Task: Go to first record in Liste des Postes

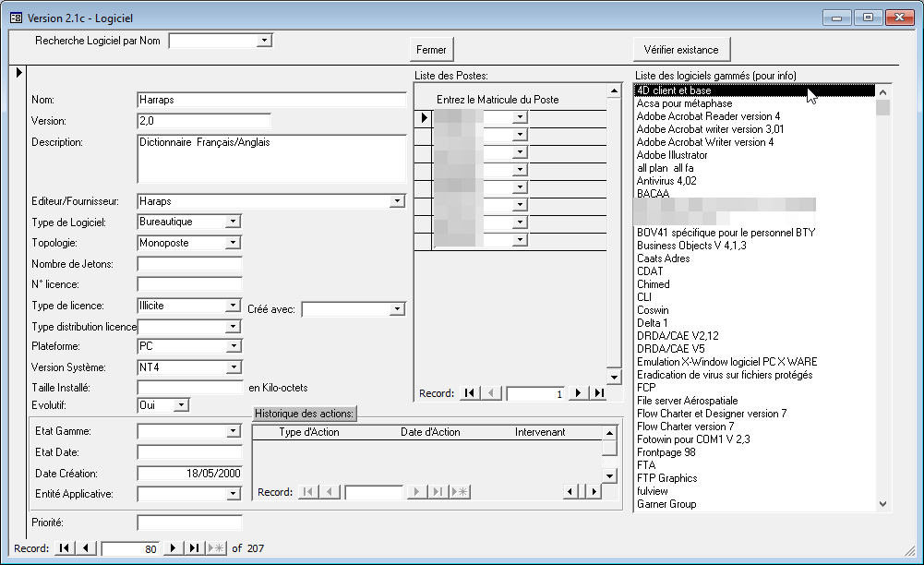Action: coord(470,393)
